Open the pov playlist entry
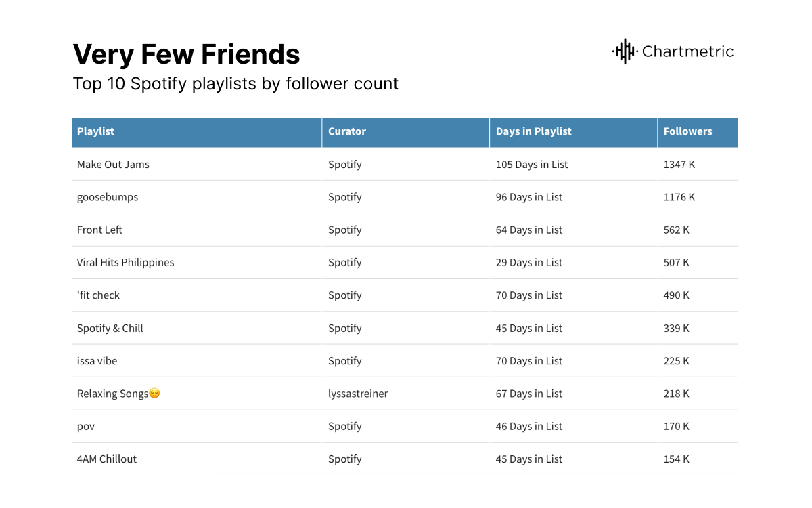The width and height of the screenshot is (812, 508). click(85, 426)
